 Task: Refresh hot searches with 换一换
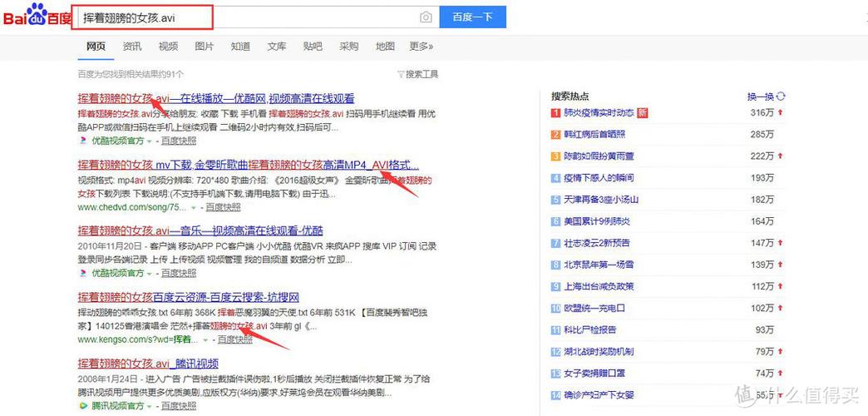tap(766, 97)
